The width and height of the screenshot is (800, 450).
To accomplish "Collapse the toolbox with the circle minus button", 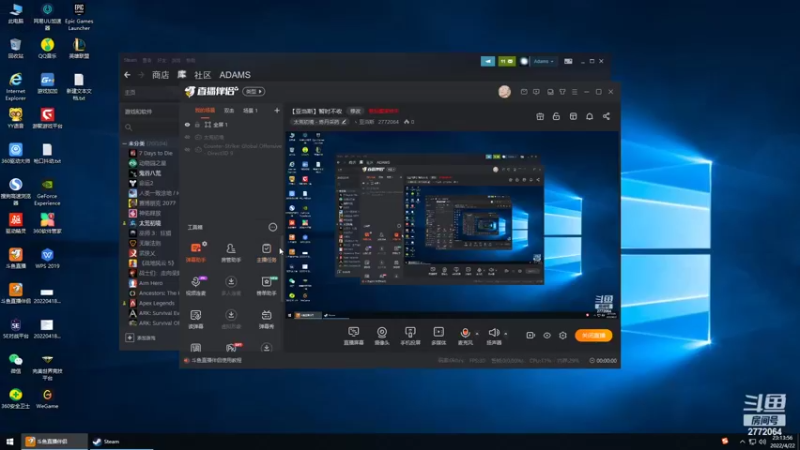I will click(273, 227).
